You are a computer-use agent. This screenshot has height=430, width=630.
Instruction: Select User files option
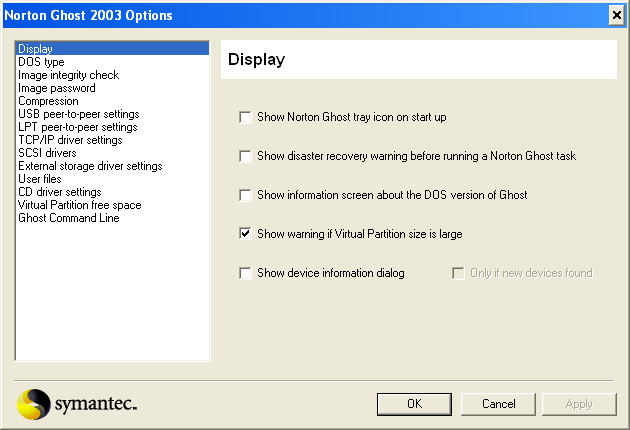[40, 179]
